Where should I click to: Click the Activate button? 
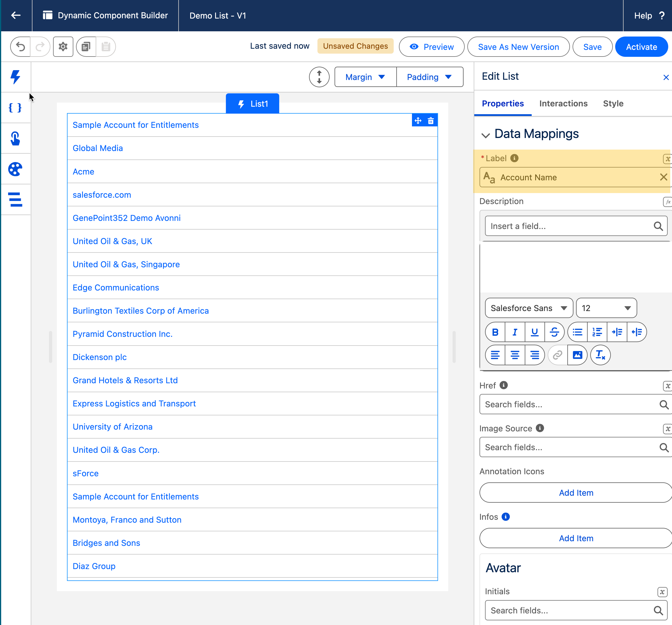click(641, 47)
